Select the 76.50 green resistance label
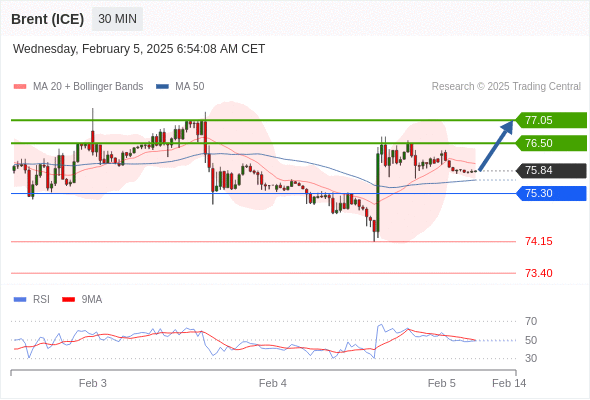 click(x=552, y=143)
